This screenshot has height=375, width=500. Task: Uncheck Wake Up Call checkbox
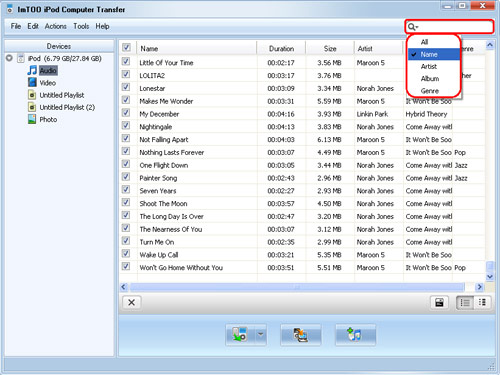tap(126, 254)
